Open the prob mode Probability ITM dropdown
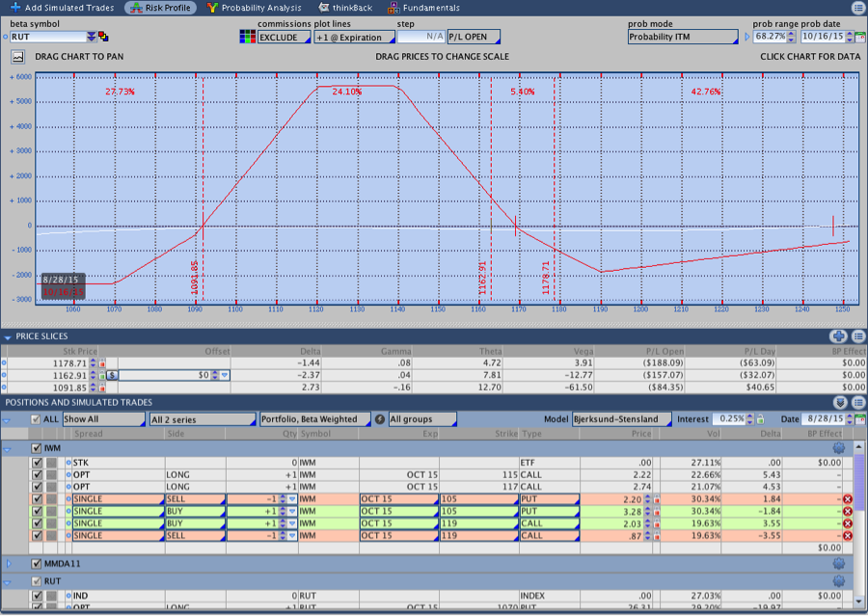This screenshot has height=616, width=868. 683,38
